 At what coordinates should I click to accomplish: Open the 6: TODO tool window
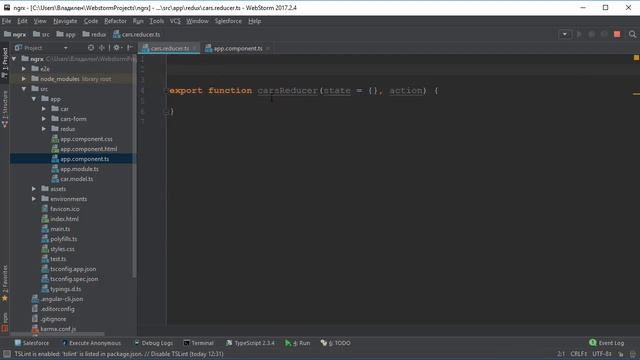[x=336, y=343]
